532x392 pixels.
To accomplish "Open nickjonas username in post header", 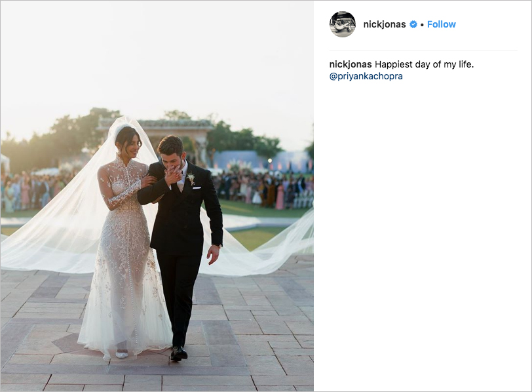I will 385,24.
